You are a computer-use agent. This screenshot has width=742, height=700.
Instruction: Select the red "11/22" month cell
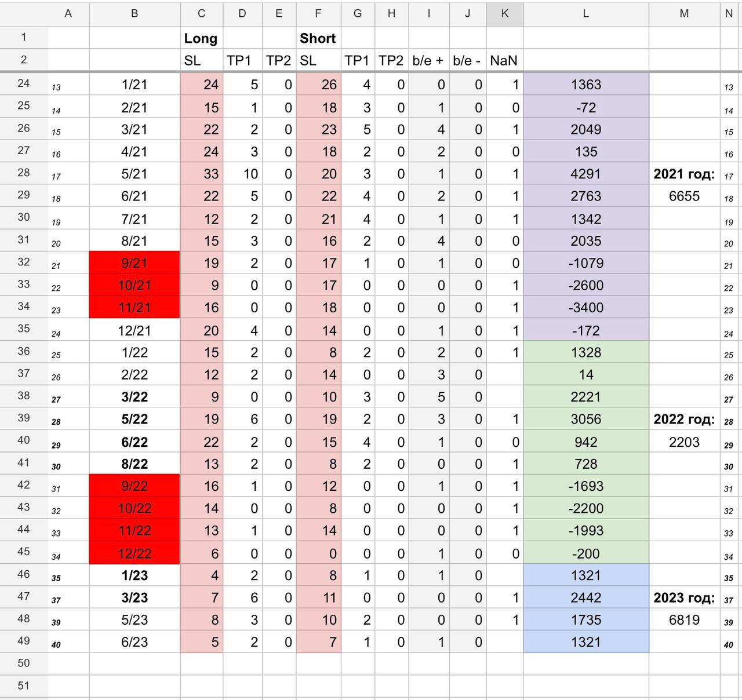(x=134, y=530)
